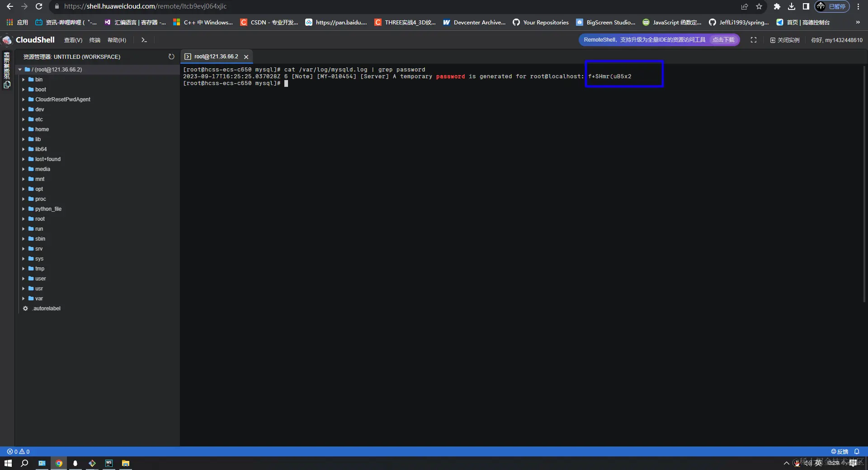Click the browser address bar URL

tap(145, 6)
